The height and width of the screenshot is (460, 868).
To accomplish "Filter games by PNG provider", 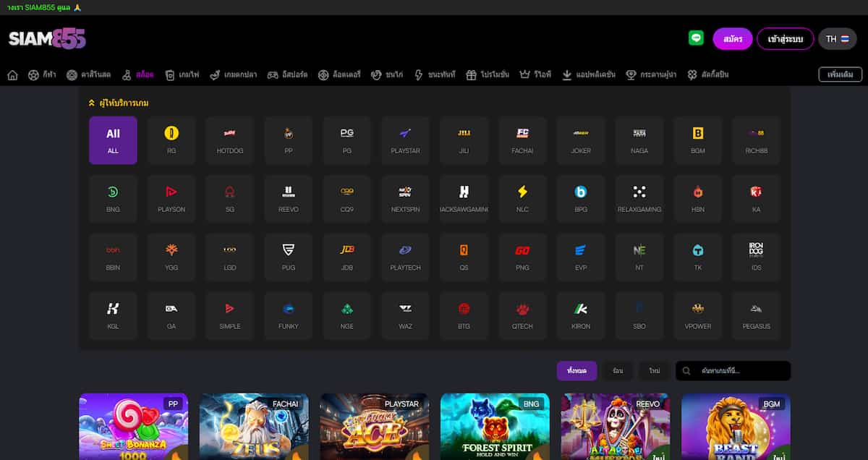I will (x=522, y=257).
